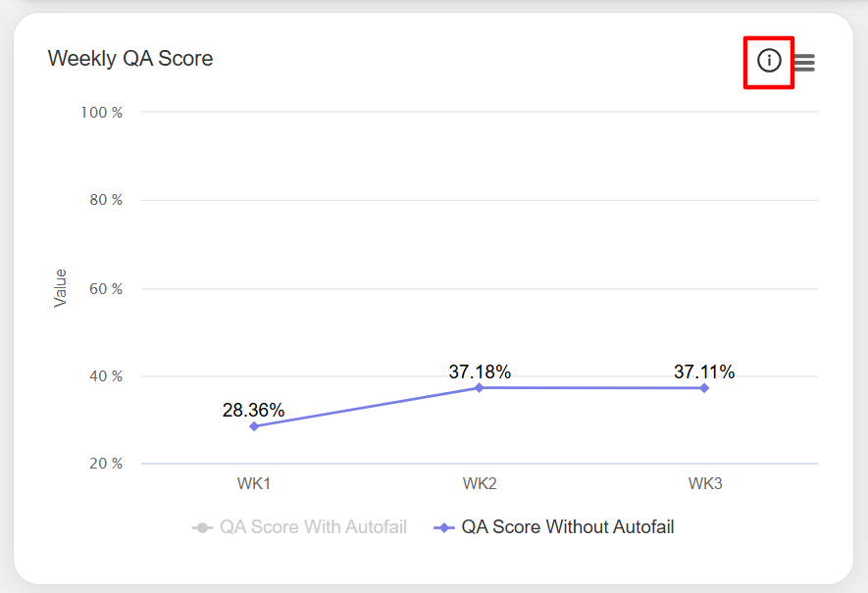Open the chart hamburger context menu
The height and width of the screenshot is (593, 868).
804,63
